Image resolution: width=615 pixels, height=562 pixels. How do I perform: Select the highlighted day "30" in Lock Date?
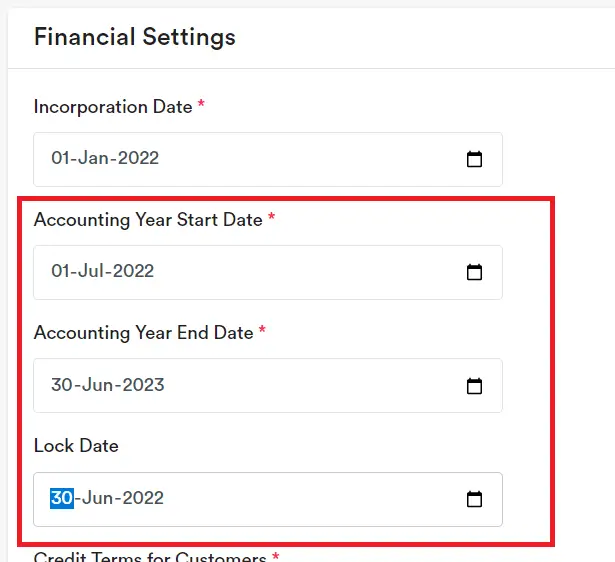pos(62,498)
